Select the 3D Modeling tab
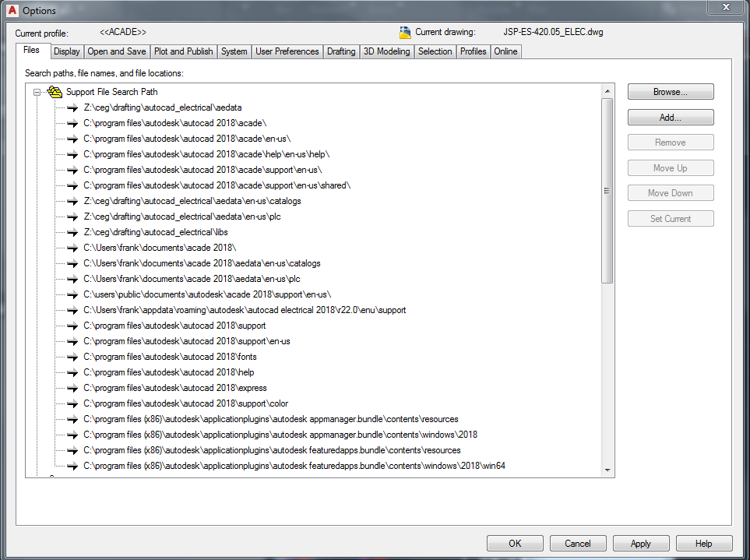 (386, 51)
